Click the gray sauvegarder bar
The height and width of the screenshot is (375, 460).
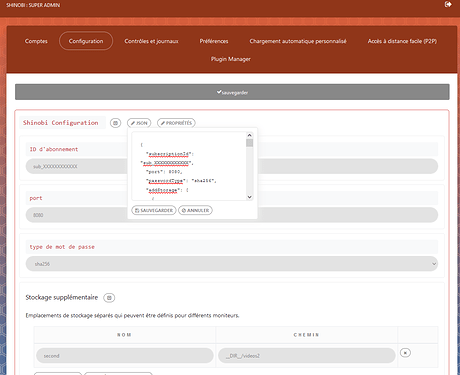[x=232, y=92]
